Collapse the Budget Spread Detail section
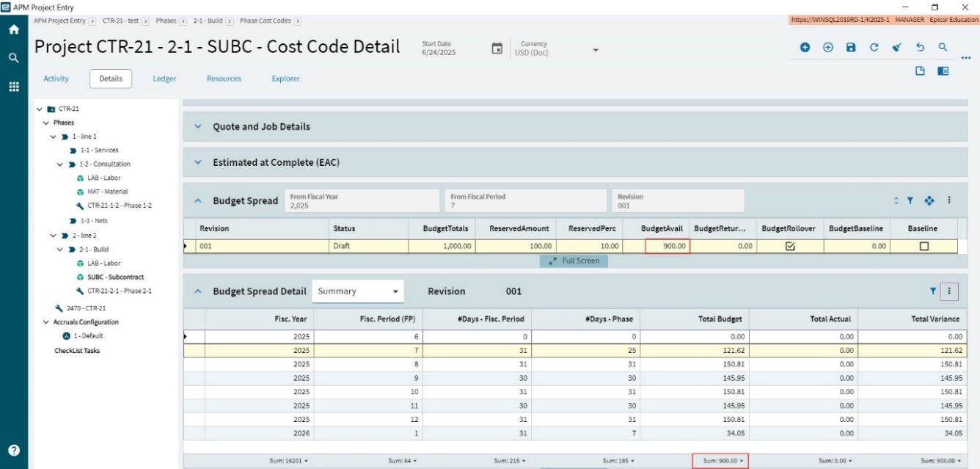 (x=198, y=291)
